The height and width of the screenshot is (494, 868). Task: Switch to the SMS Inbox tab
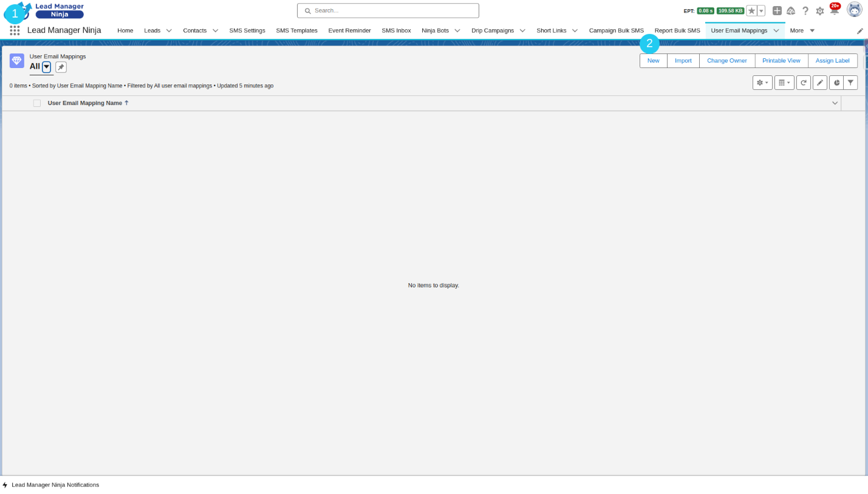pos(396,30)
